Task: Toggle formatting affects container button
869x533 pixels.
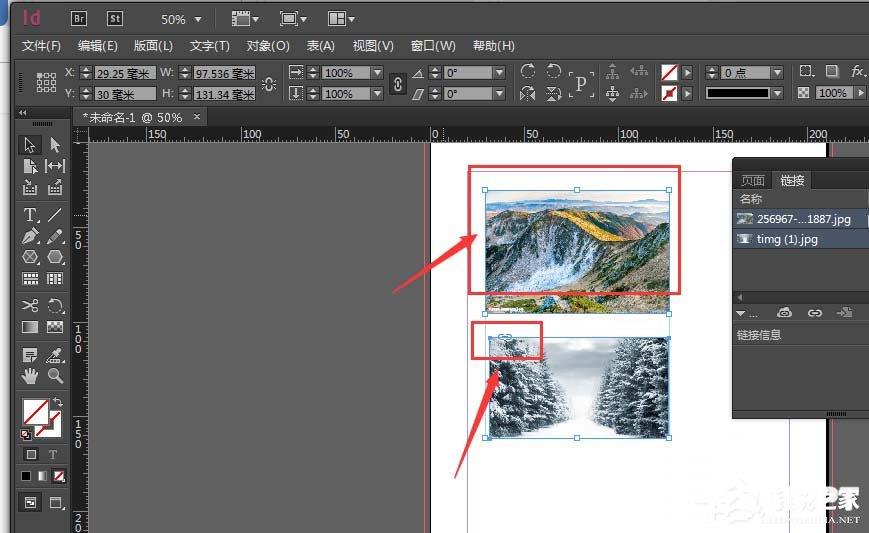Action: click(x=32, y=454)
